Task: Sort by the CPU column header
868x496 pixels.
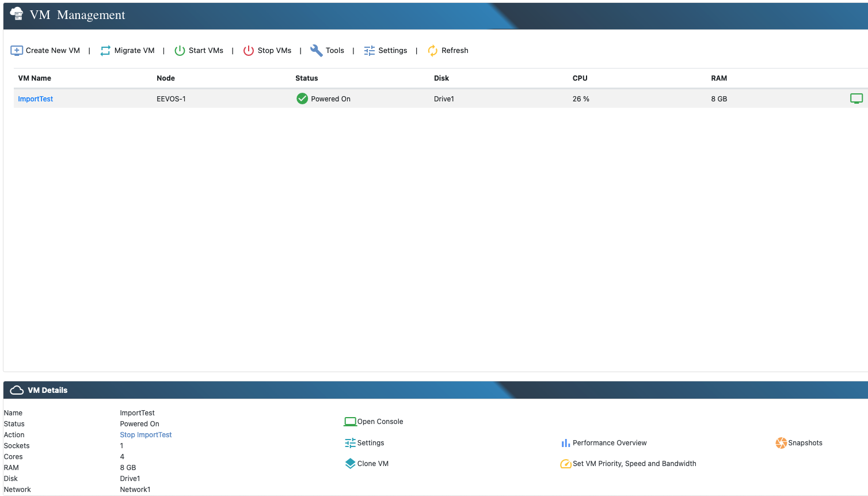Action: 580,78
